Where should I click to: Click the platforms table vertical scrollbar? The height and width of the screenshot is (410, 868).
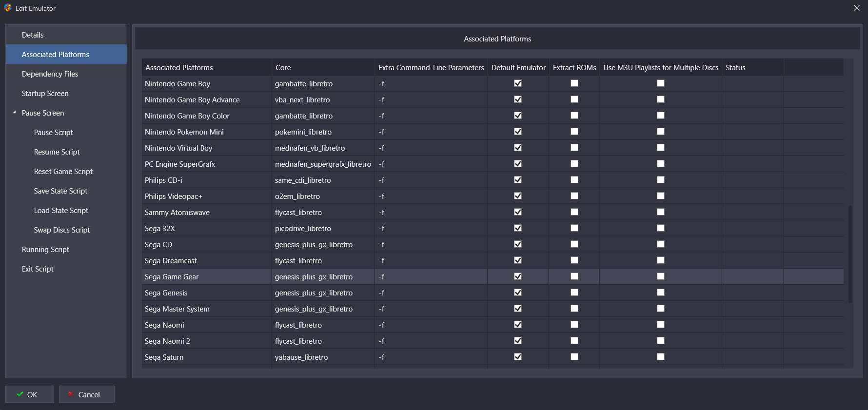(x=850, y=254)
